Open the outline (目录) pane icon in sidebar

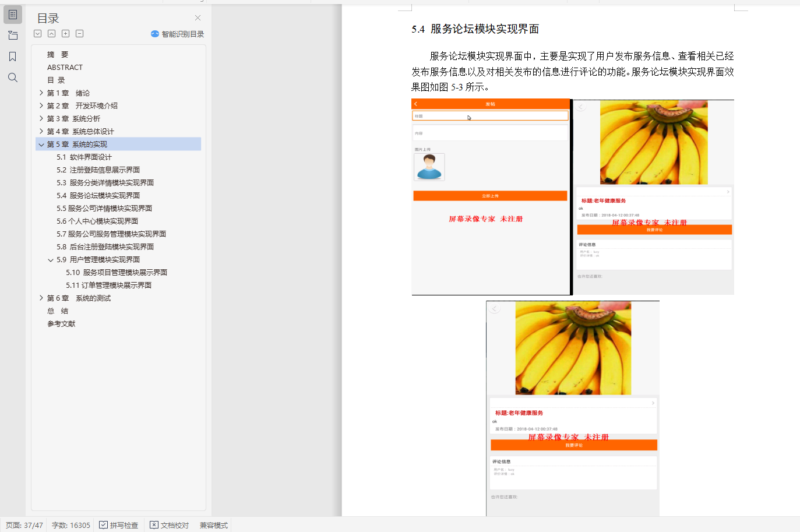13,15
